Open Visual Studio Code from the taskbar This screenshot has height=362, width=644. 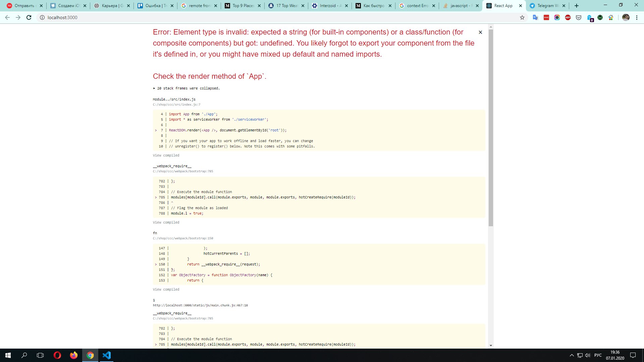(107, 355)
